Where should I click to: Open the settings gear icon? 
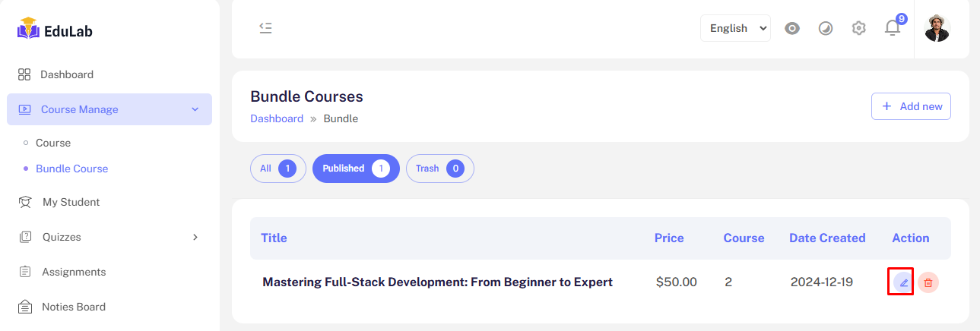(x=859, y=28)
